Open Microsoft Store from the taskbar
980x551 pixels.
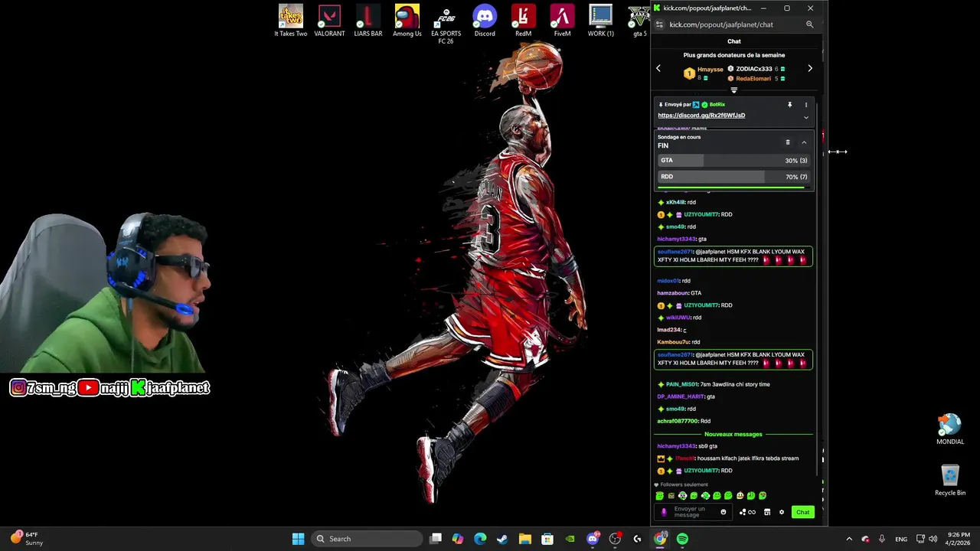[547, 539]
